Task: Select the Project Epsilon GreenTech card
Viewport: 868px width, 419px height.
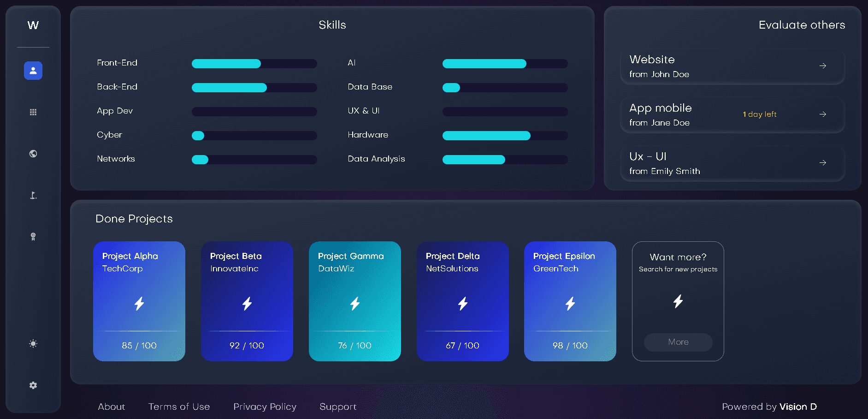Action: (570, 301)
